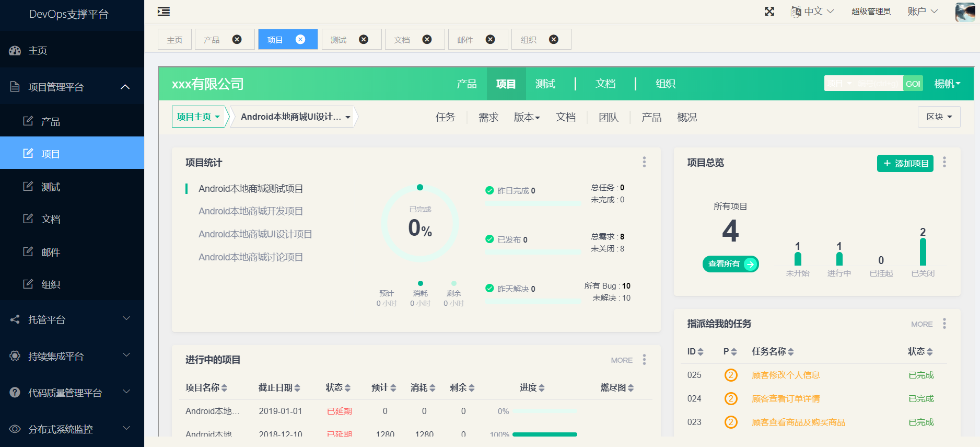Select 需求 in project submenu

point(488,118)
